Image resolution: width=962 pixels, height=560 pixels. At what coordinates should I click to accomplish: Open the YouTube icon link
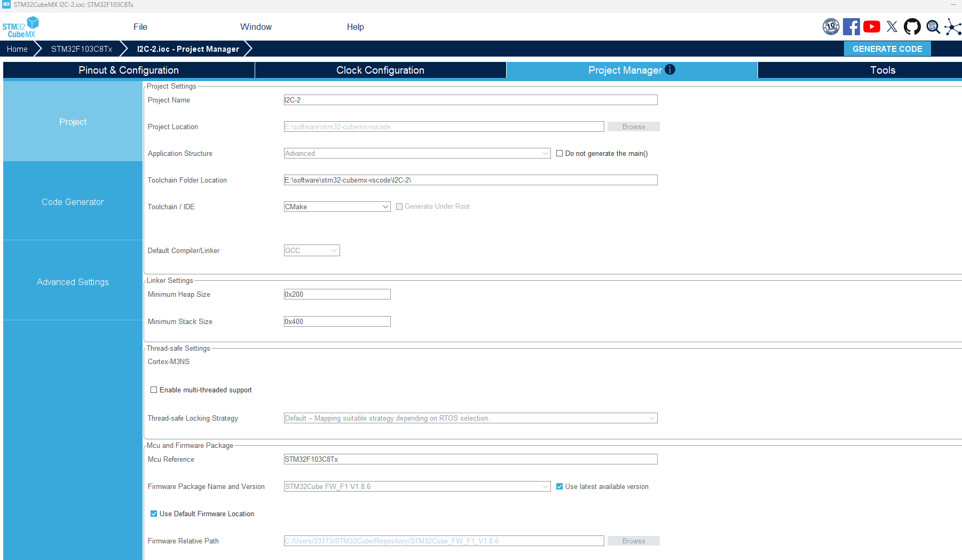tap(872, 27)
